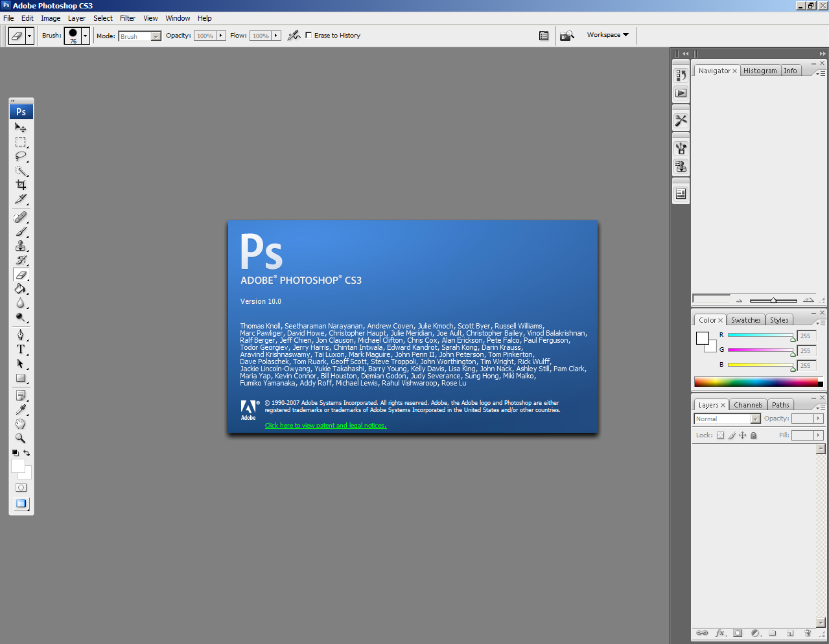Viewport: 829px width, 644px height.
Task: Select the Slice tool
Action: click(21, 199)
